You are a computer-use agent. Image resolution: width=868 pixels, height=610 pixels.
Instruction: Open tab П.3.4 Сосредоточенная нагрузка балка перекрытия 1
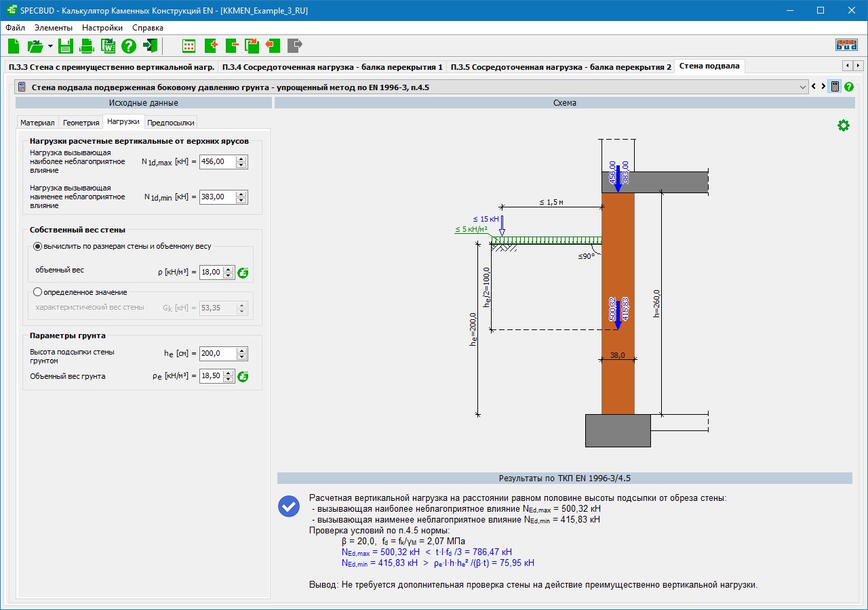point(332,67)
